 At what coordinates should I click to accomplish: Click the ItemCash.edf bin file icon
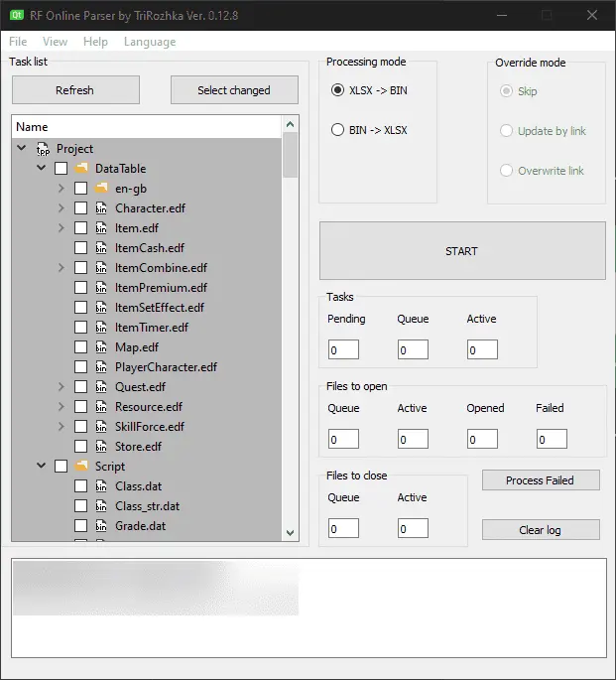tap(101, 248)
